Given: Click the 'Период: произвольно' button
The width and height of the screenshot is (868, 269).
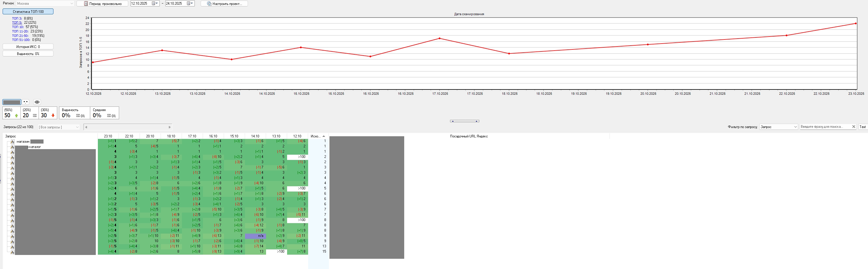Looking at the screenshot, I should tap(103, 4).
